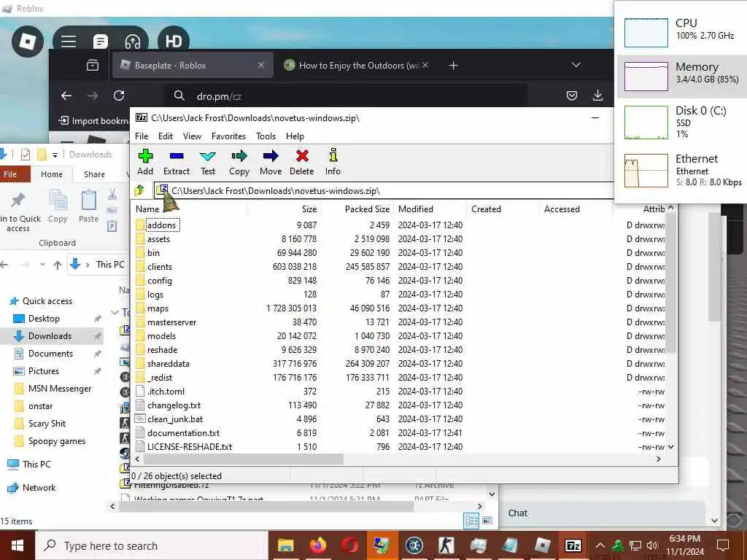Open the Edit menu in 7-Zip
This screenshot has width=747, height=560.
point(166,136)
